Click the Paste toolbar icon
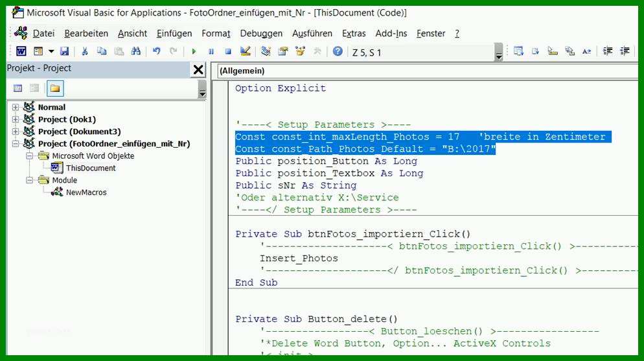The height and width of the screenshot is (361, 644). tap(119, 51)
